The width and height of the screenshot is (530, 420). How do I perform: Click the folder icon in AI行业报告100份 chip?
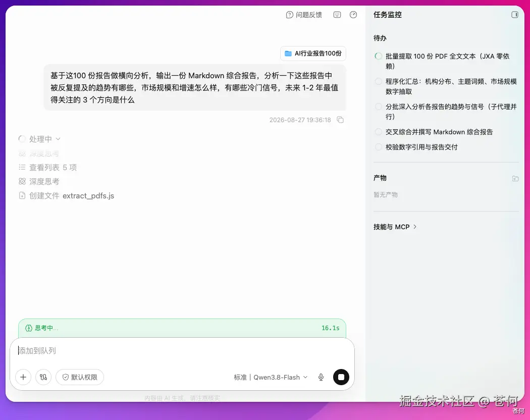[x=288, y=54]
